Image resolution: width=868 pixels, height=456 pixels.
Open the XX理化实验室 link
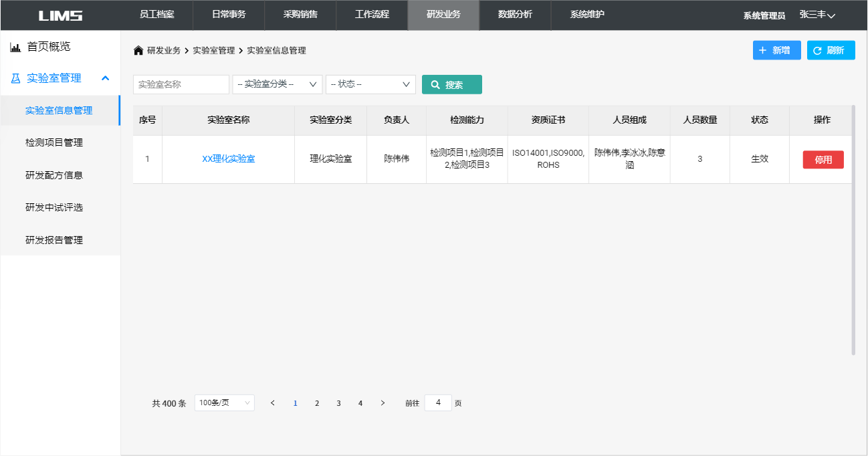click(x=228, y=159)
